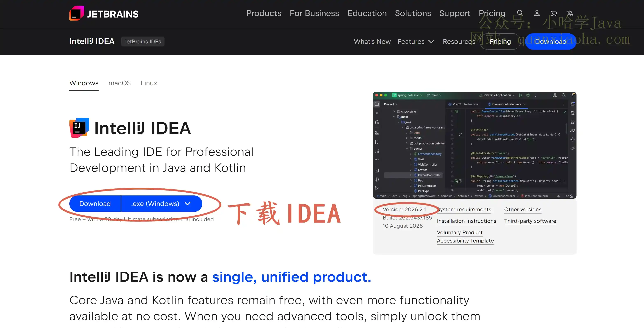The width and height of the screenshot is (644, 328).
Task: Click the JetBrains logo
Action: 104,14
